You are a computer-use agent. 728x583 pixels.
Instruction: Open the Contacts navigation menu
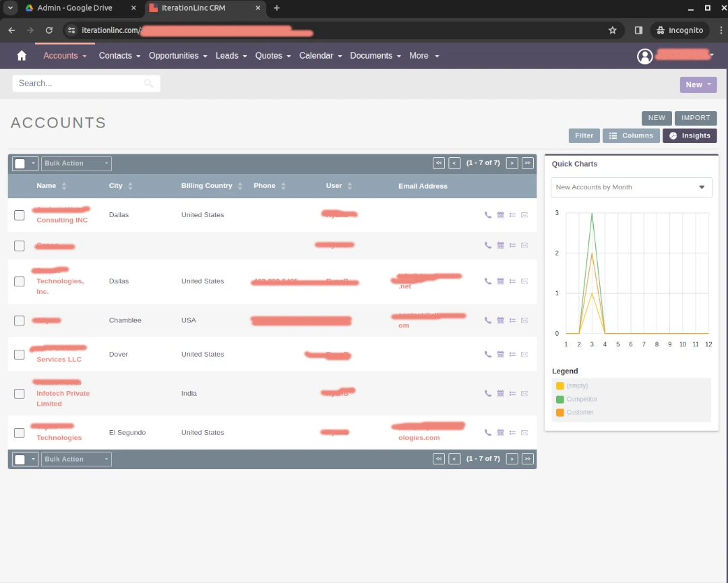[x=119, y=56]
